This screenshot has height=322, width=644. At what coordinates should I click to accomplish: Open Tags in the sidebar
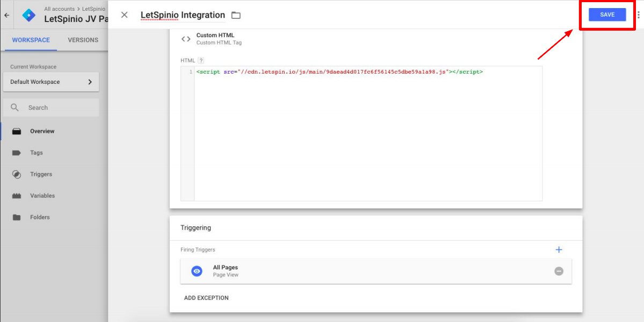tap(36, 153)
